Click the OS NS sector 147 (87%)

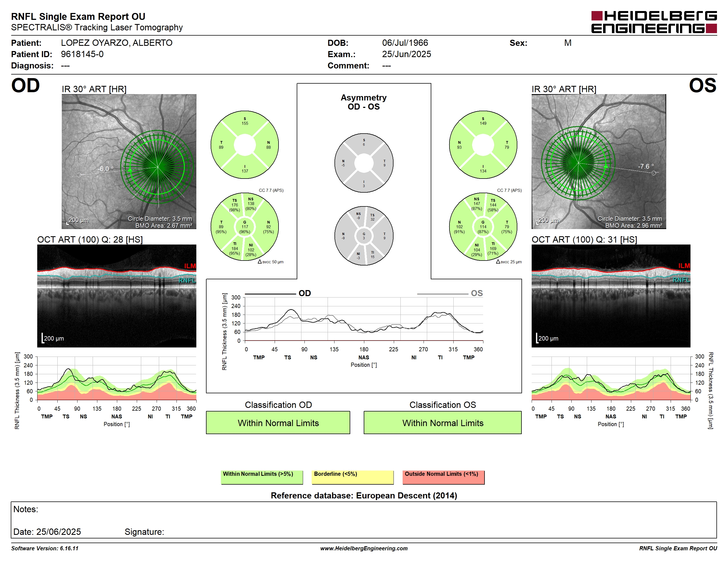(x=477, y=203)
